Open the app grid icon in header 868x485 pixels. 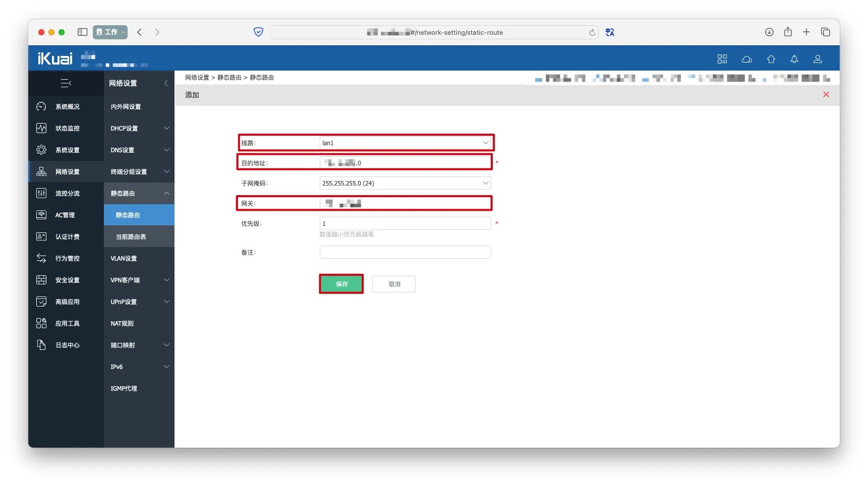[722, 59]
